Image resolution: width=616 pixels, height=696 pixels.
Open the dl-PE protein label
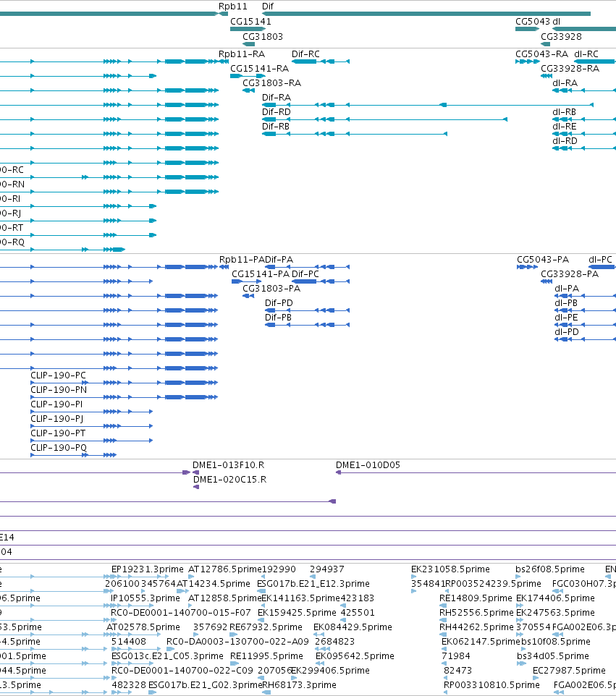566,318
